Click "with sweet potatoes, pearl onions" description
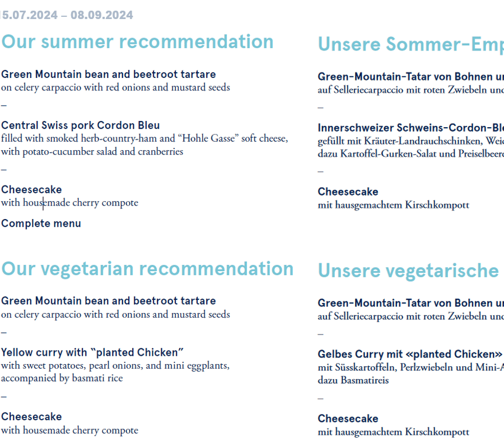The image size is (504, 442). (x=115, y=365)
